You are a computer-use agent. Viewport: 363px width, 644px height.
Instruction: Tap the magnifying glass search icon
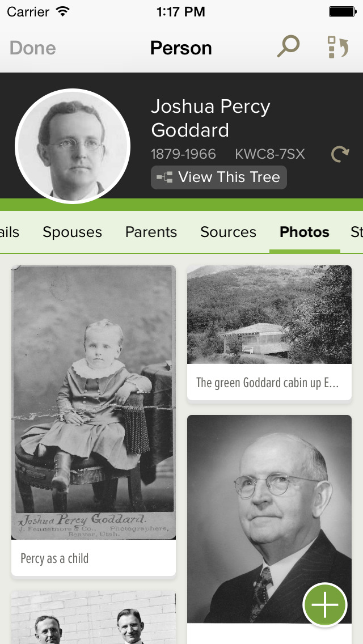[288, 46]
